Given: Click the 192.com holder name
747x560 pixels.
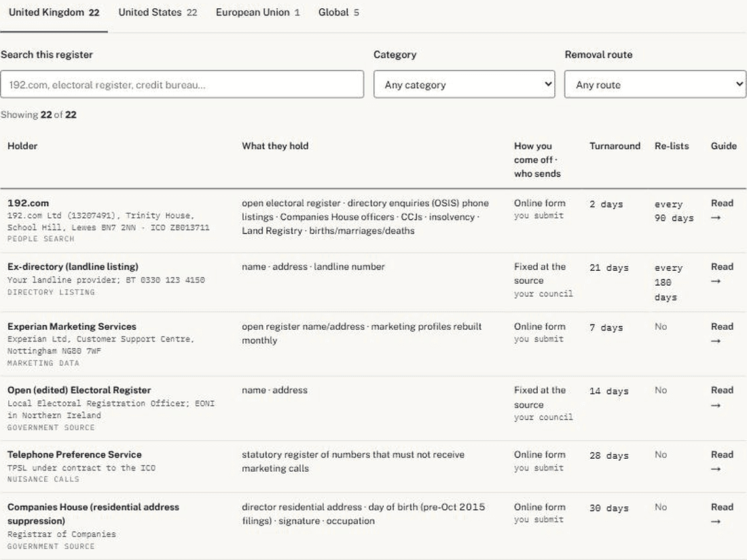Looking at the screenshot, I should click(28, 203).
